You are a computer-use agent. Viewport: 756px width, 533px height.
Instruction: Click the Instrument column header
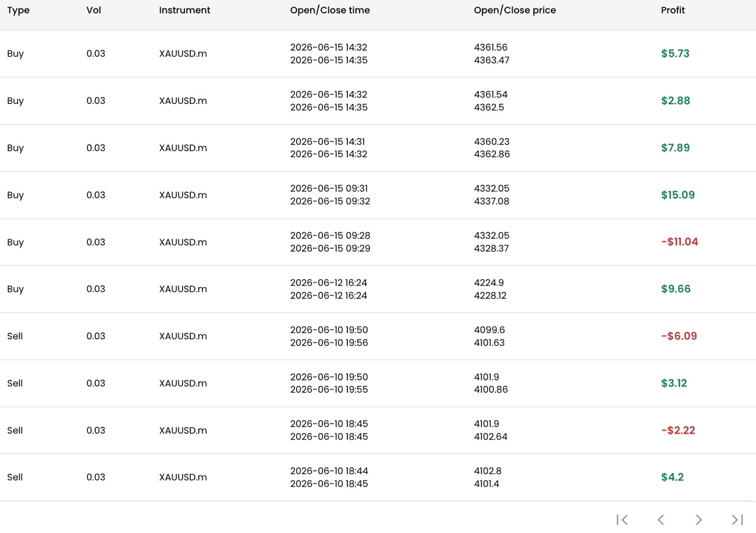click(184, 10)
